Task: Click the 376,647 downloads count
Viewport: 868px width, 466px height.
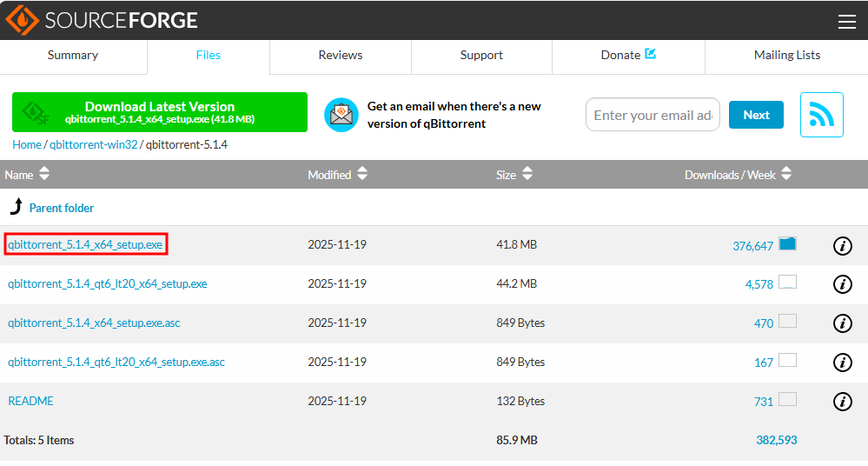Action: pos(752,246)
